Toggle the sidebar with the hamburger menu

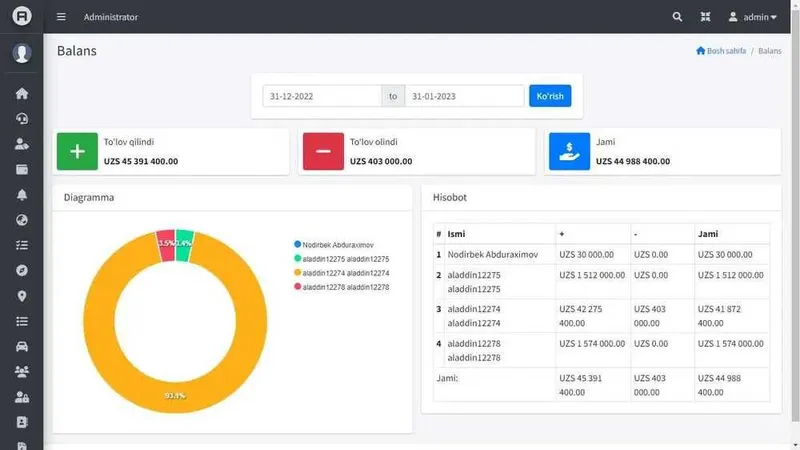pos(61,17)
